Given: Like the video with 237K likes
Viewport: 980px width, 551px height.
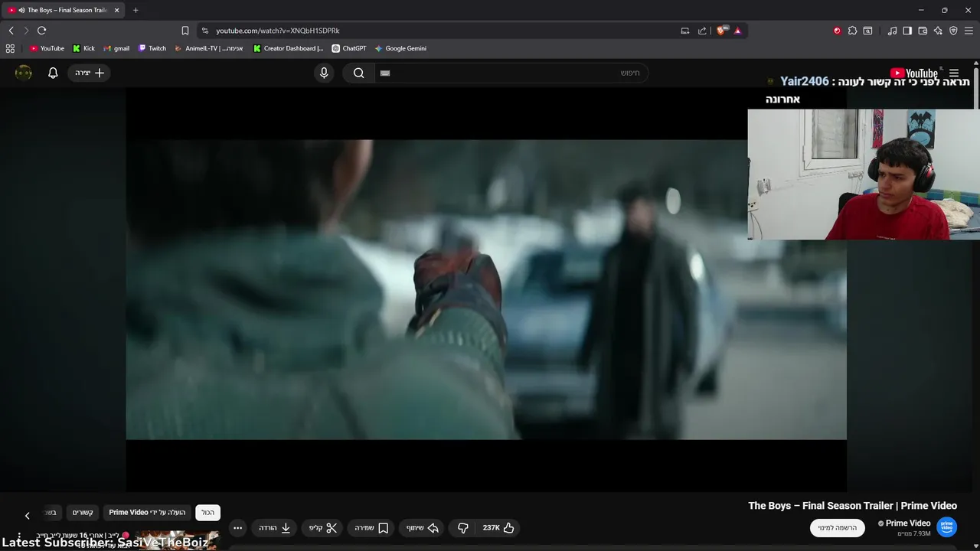Looking at the screenshot, I should 499,528.
